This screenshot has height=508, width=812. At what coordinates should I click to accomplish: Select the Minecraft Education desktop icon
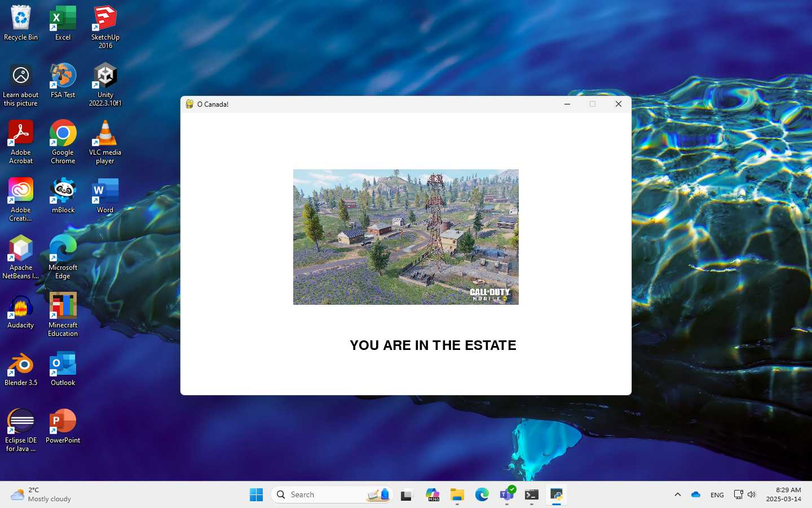click(x=63, y=315)
